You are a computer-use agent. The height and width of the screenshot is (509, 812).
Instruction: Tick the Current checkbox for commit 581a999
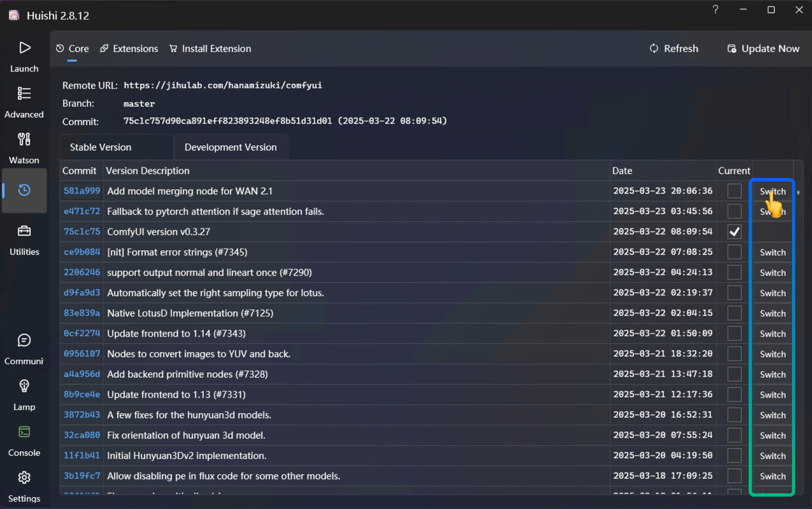click(734, 191)
